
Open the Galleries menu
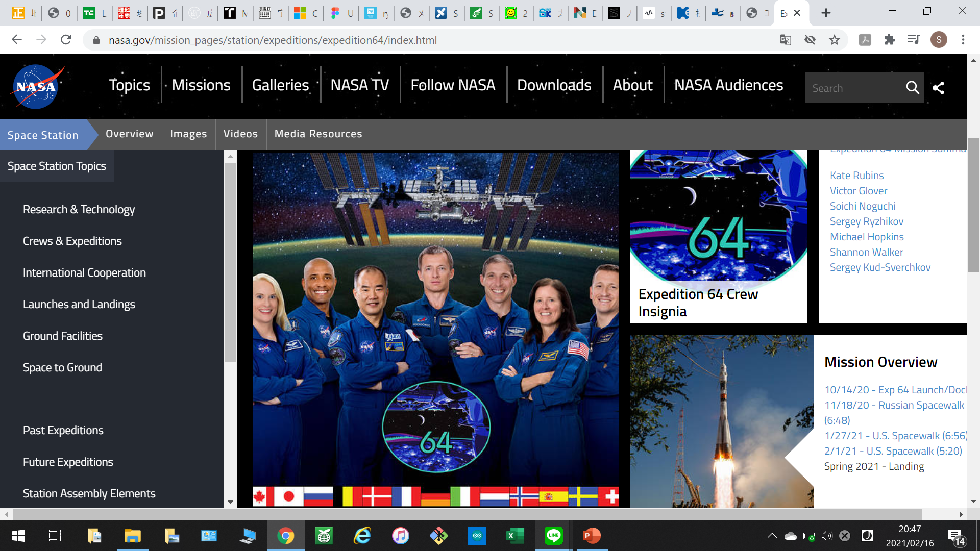click(x=281, y=85)
